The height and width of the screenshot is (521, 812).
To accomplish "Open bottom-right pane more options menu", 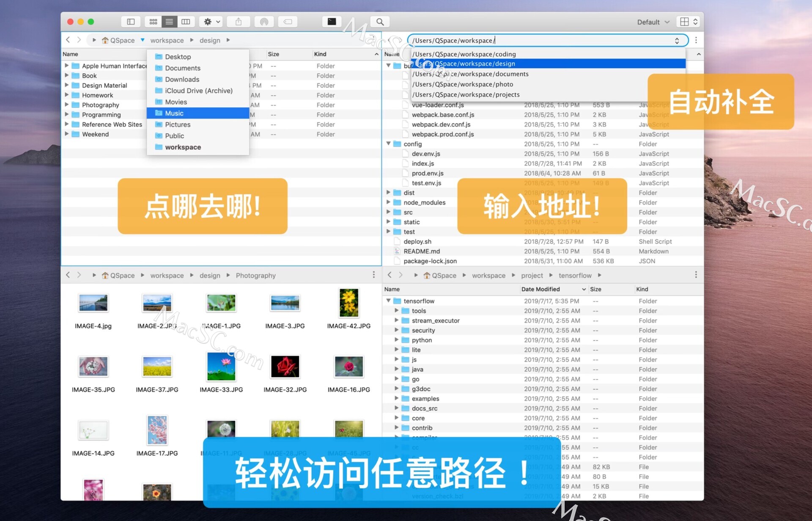I will click(x=696, y=275).
